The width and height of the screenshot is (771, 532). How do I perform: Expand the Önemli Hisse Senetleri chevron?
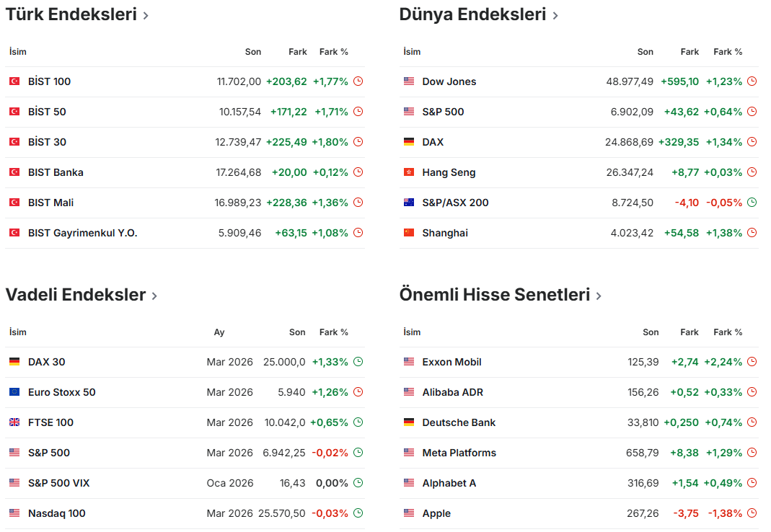(599, 296)
